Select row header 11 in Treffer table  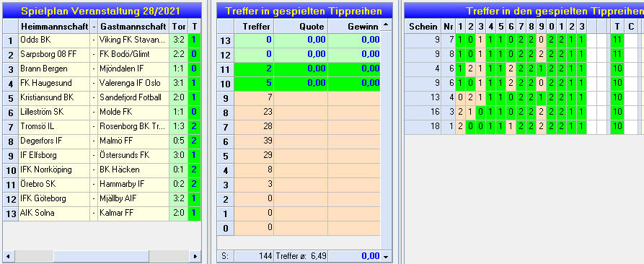click(x=226, y=69)
